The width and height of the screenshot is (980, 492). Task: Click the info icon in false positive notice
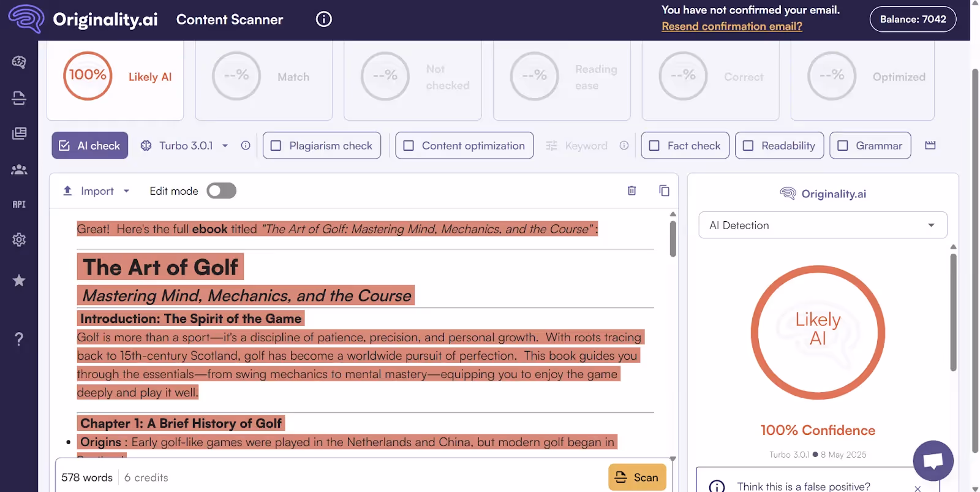pos(717,486)
